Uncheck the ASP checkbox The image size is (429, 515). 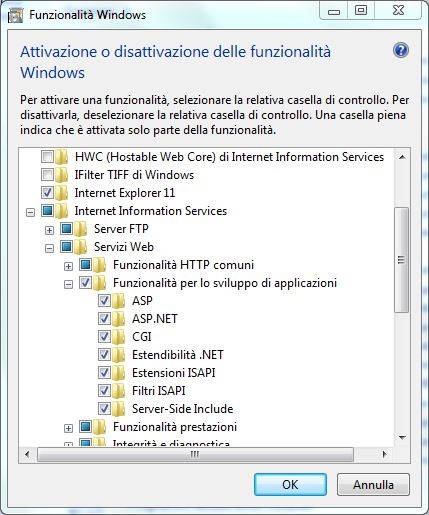pos(104,300)
